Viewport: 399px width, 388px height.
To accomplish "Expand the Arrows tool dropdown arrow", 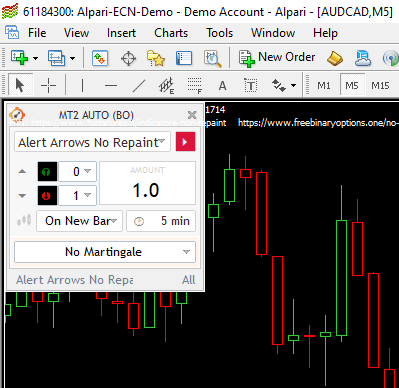I will [293, 85].
